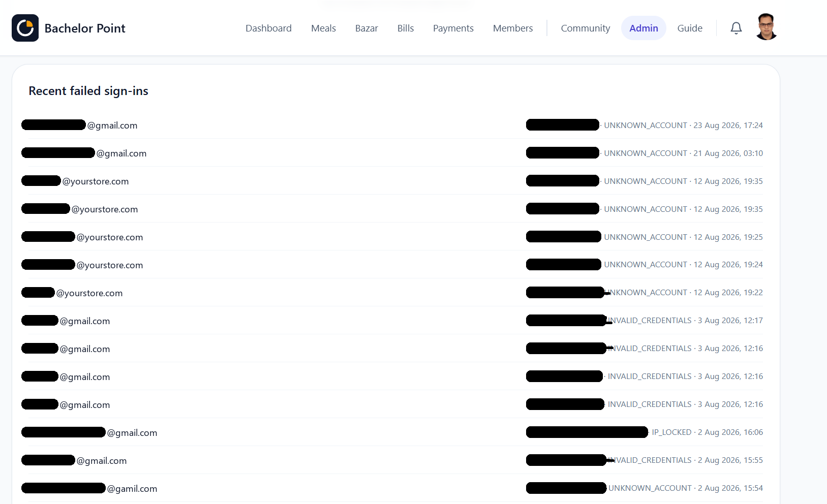Open the notifications bell
This screenshot has height=504, width=827.
pyautogui.click(x=736, y=28)
